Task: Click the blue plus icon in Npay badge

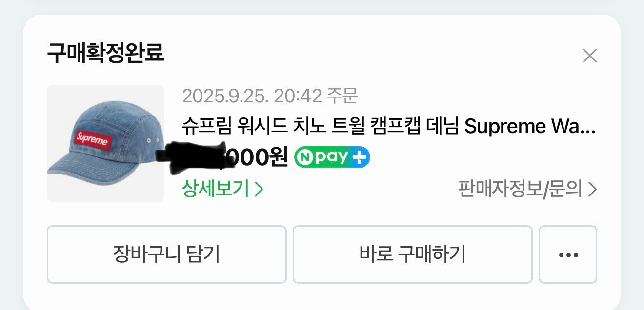Action: [361, 157]
